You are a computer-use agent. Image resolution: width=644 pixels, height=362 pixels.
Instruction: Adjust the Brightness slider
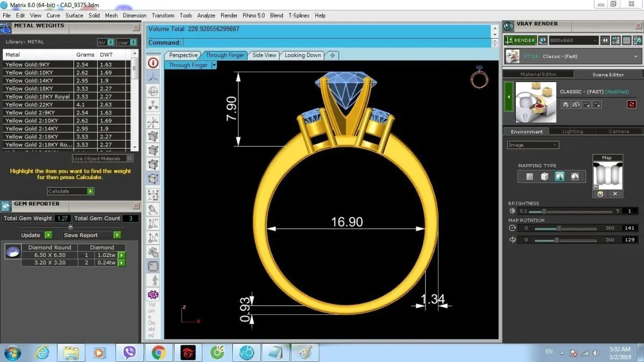pyautogui.click(x=570, y=211)
